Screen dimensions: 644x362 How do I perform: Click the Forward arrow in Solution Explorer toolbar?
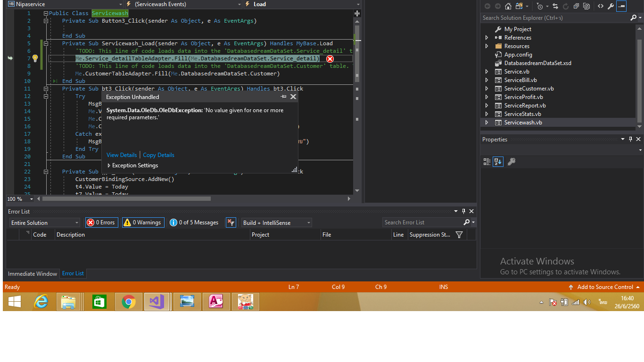[497, 6]
